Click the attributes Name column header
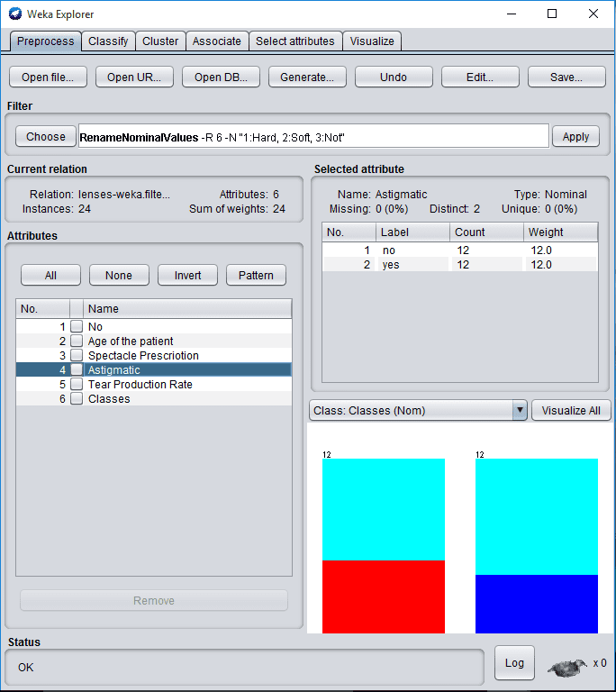The height and width of the screenshot is (692, 616). point(187,308)
